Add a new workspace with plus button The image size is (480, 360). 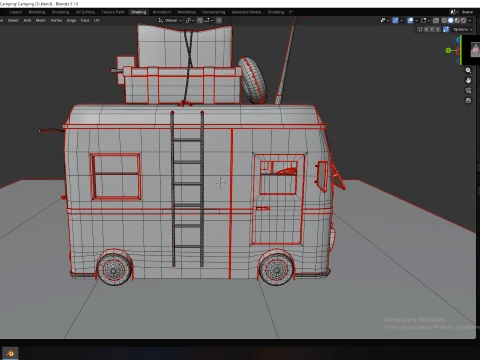(x=290, y=12)
